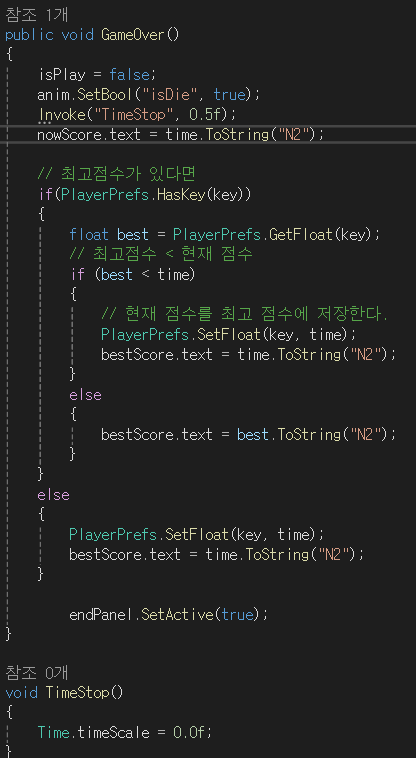
Task: Select the 'false' keyword value
Action: [129, 75]
